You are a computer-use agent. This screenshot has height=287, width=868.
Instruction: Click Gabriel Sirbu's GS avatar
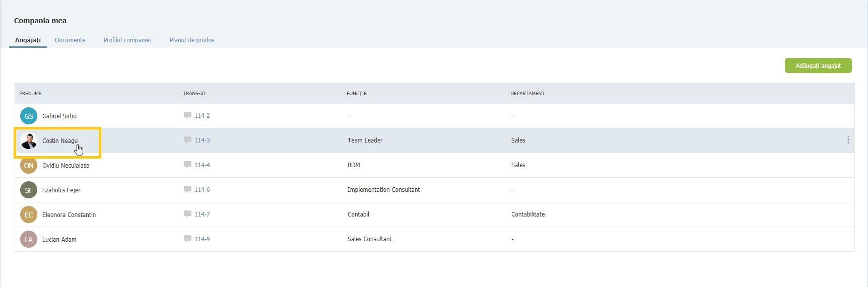tap(29, 116)
